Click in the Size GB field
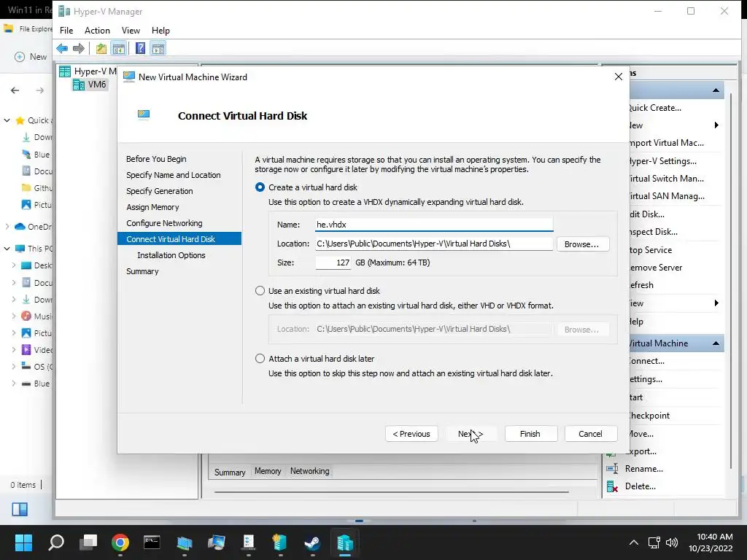The image size is (747, 560). tap(333, 262)
